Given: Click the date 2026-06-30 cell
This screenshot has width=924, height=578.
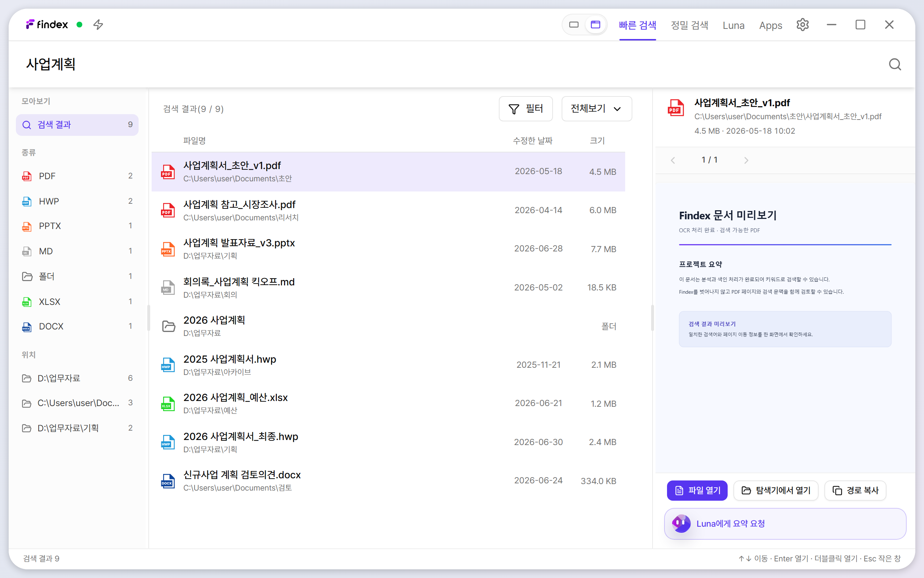Looking at the screenshot, I should [539, 442].
